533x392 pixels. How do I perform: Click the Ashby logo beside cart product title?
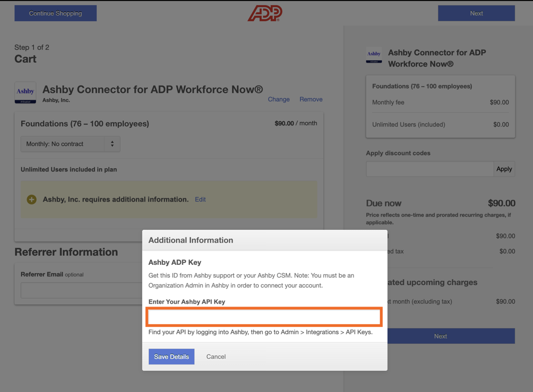click(26, 93)
